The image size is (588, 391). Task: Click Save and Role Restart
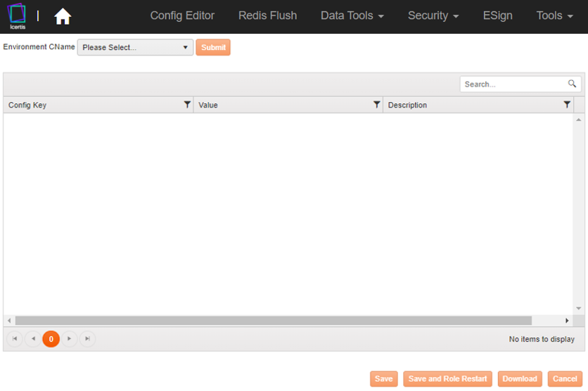(x=447, y=379)
